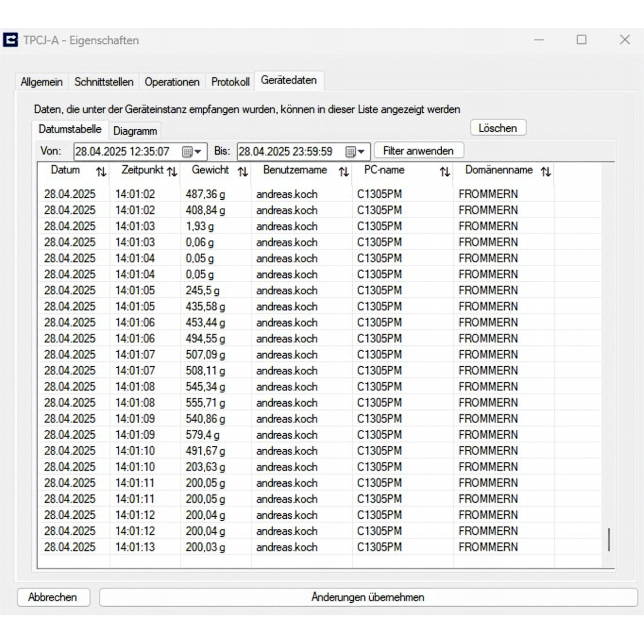Image resolution: width=644 pixels, height=644 pixels.
Task: Sort table by the Benutzername arrows icon
Action: [x=344, y=172]
